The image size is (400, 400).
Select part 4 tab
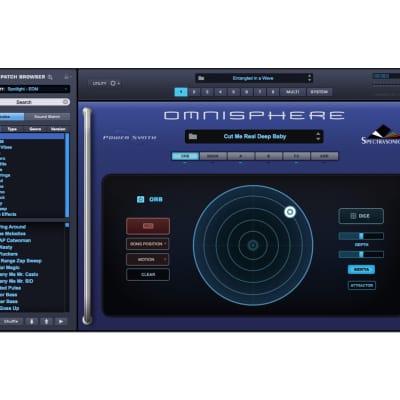point(220,92)
